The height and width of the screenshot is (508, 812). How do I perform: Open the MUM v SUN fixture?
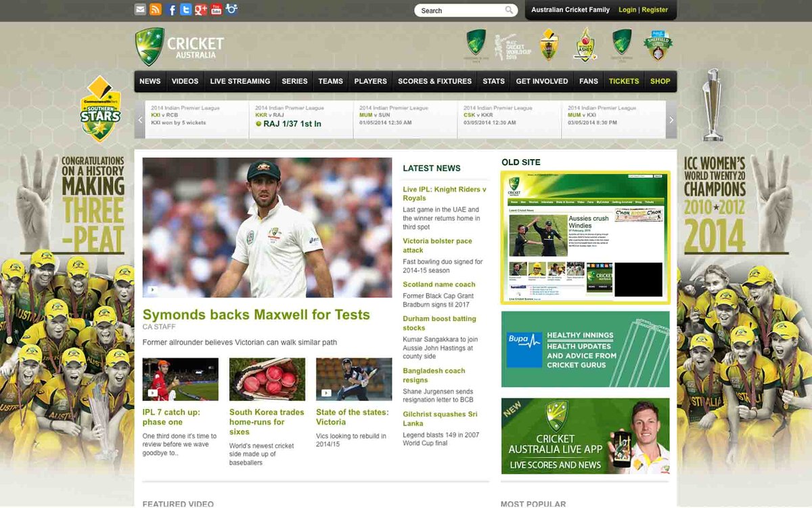(405, 120)
